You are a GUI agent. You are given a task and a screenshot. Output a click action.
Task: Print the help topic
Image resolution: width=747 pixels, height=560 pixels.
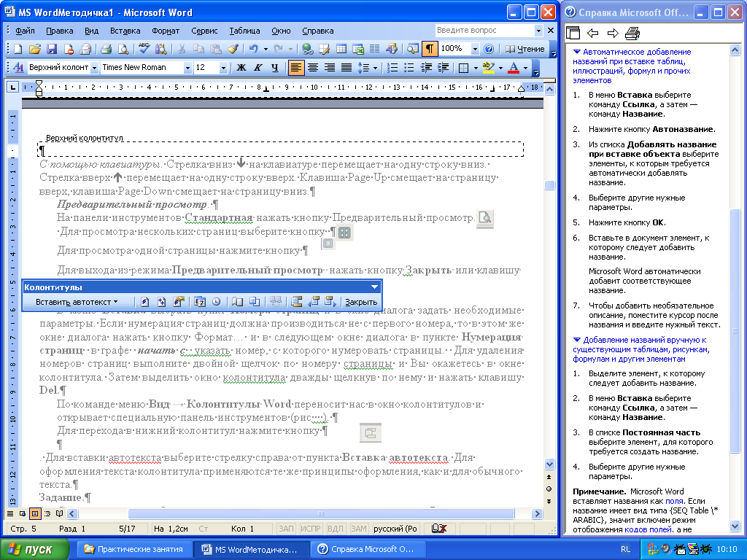pyautogui.click(x=632, y=34)
